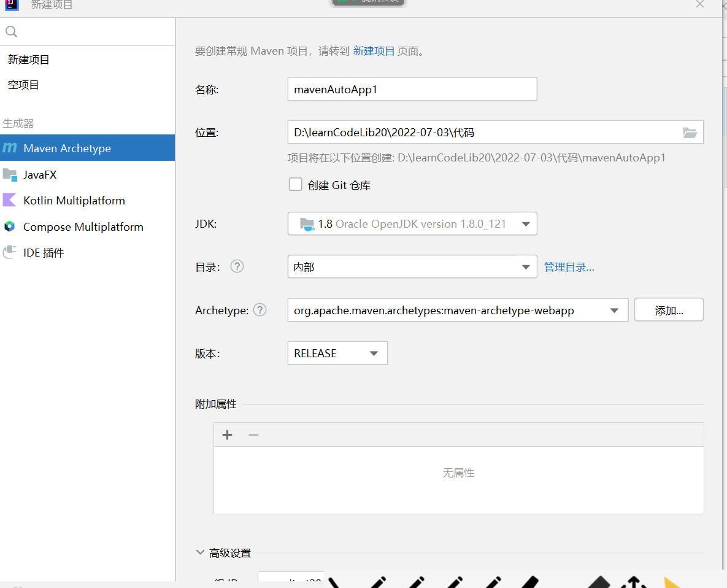Add a property with the plus icon
The height and width of the screenshot is (588, 727).
227,435
